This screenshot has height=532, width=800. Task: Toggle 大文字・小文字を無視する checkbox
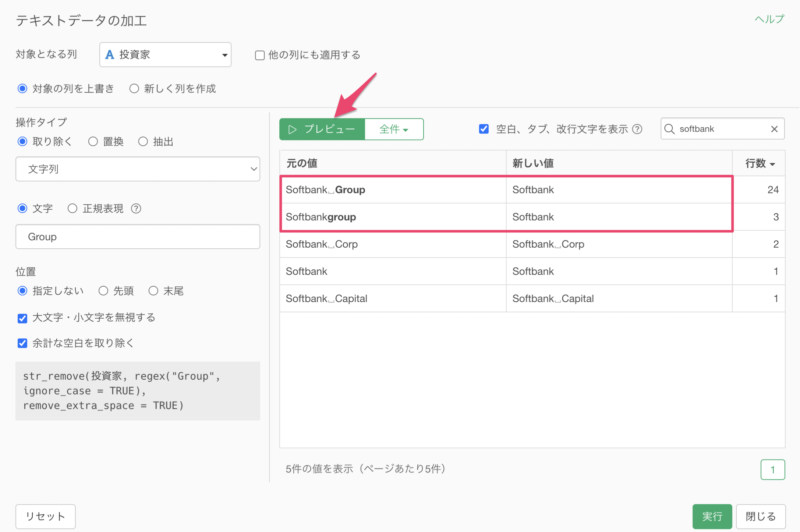click(22, 318)
